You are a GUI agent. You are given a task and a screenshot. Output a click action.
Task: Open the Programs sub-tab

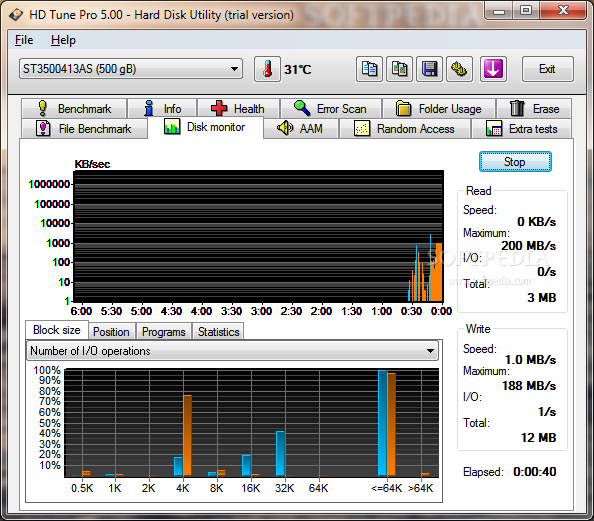click(x=164, y=332)
